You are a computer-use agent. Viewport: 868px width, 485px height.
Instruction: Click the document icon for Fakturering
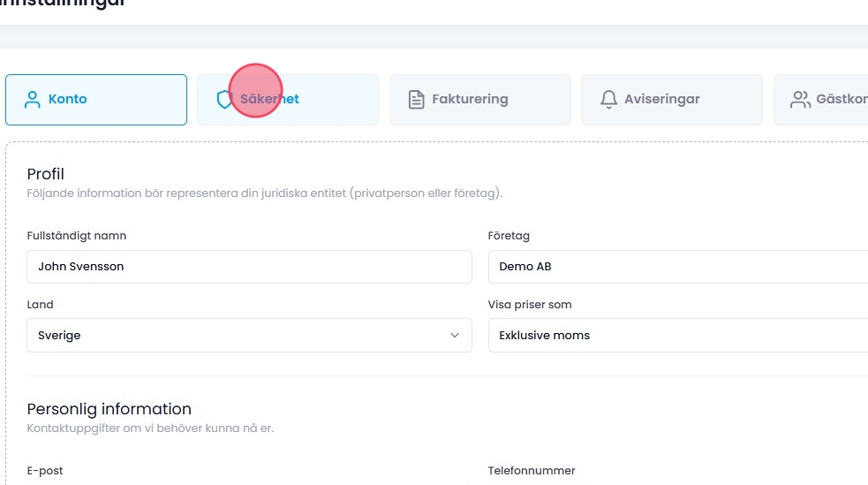pos(416,100)
